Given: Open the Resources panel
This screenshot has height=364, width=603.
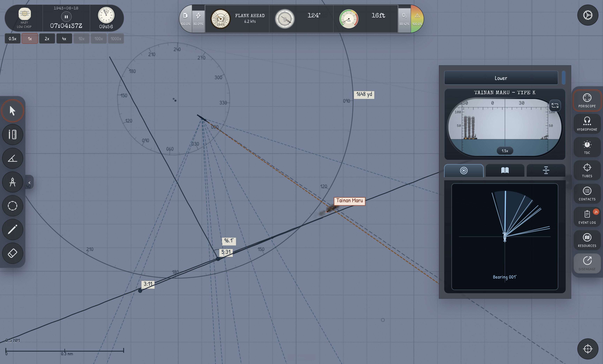Looking at the screenshot, I should [587, 240].
